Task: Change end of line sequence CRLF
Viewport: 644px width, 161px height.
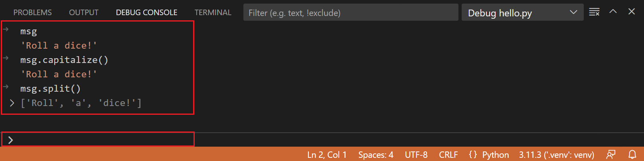Action: click(448, 155)
